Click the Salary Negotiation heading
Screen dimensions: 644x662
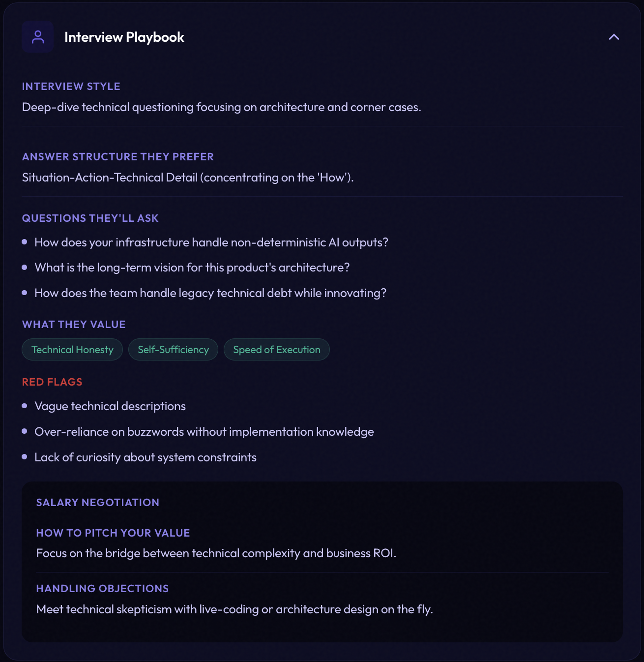click(98, 503)
